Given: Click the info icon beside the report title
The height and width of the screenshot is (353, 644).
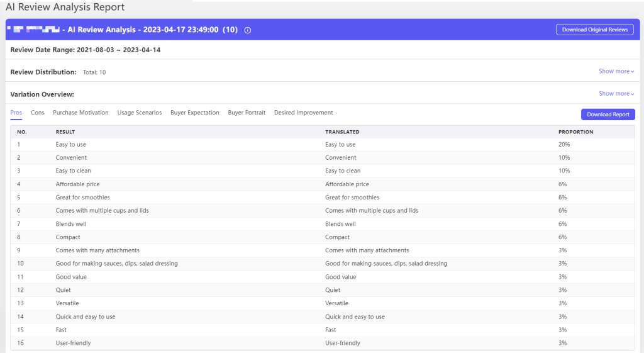Looking at the screenshot, I should tap(248, 30).
